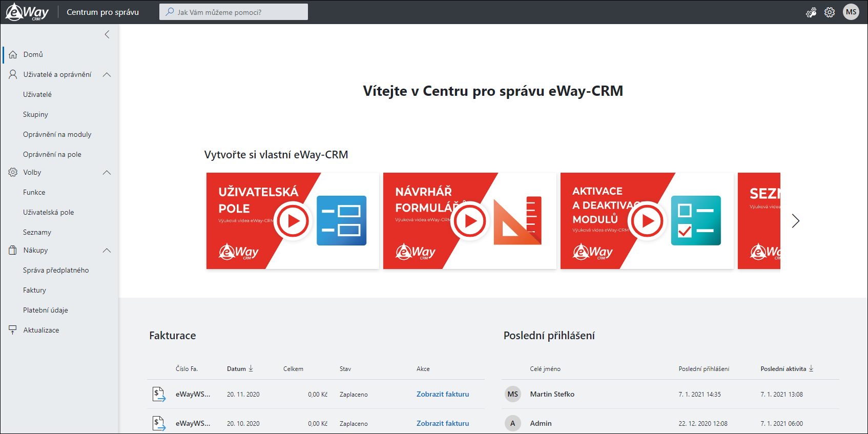This screenshot has width=868, height=434.
Task: Click the Fakturace section heading
Action: (173, 336)
